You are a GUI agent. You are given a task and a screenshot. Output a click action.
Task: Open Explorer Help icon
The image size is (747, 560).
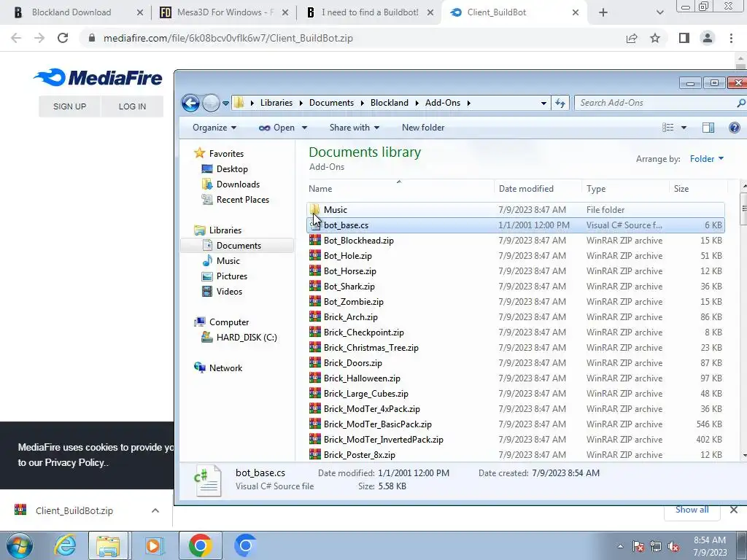point(734,128)
